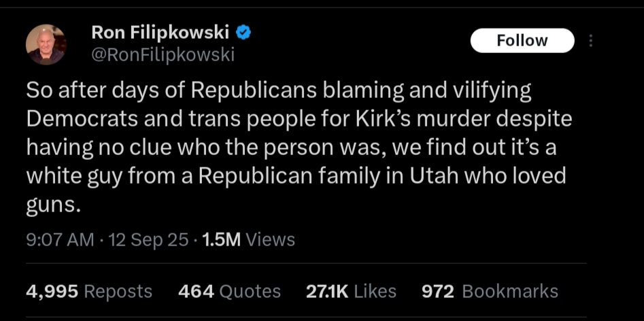This screenshot has height=321, width=644.
Task: Open the Quotes label list
Action: tap(250, 292)
